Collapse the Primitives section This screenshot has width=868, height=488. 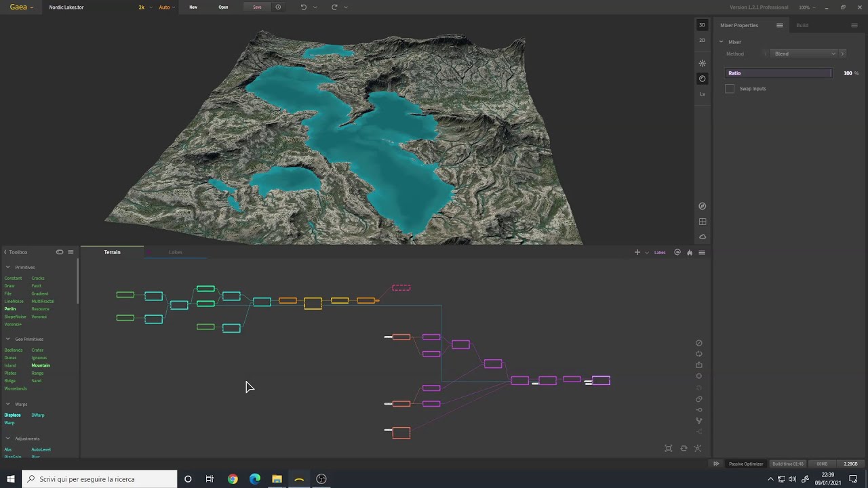point(8,267)
